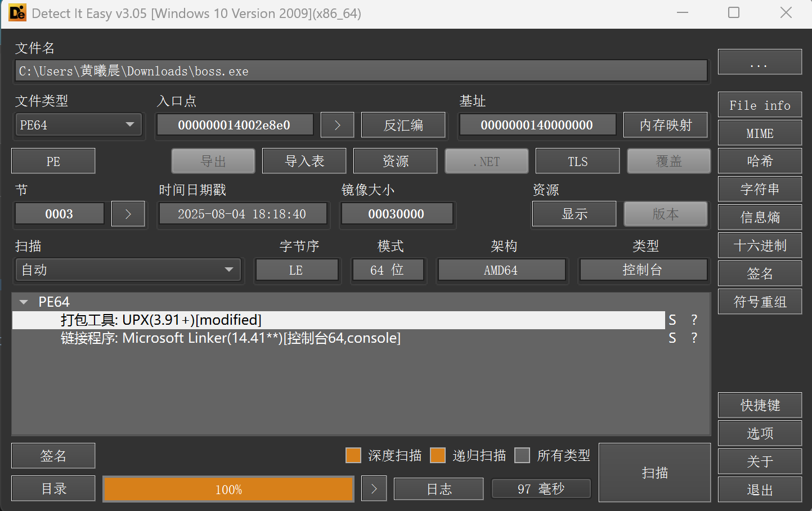This screenshot has height=511, width=812.
Task: Select the Microsoft Linker(14.41**) row
Action: point(338,338)
